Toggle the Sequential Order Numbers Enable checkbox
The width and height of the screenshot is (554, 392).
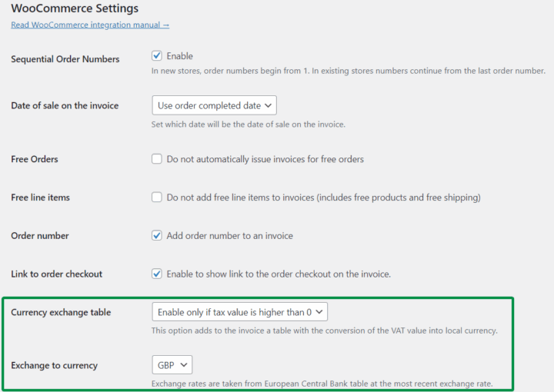coord(157,56)
